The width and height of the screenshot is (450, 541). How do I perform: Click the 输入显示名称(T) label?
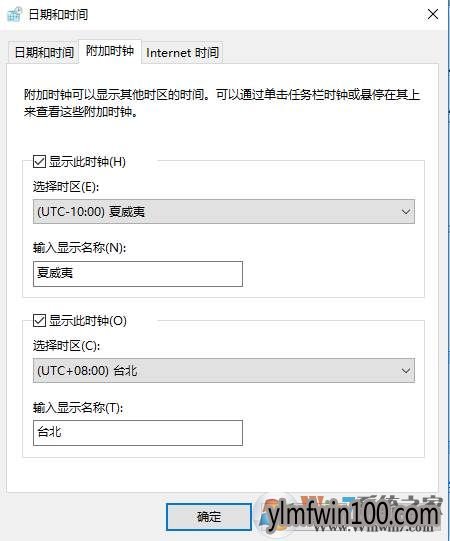[78, 407]
